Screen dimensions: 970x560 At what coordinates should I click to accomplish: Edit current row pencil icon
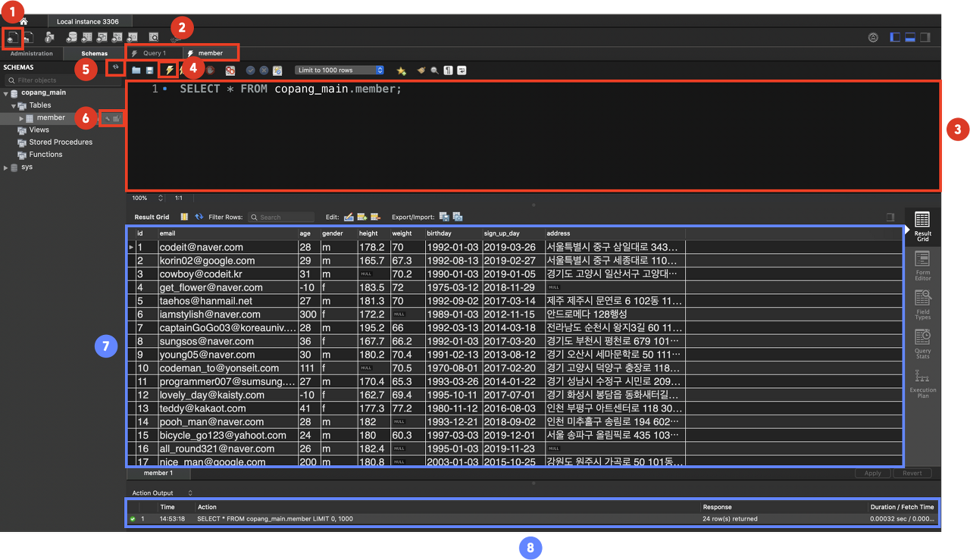tap(349, 217)
